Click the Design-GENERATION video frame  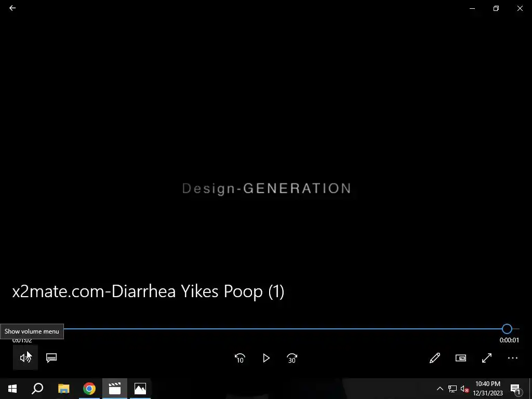pos(267,188)
